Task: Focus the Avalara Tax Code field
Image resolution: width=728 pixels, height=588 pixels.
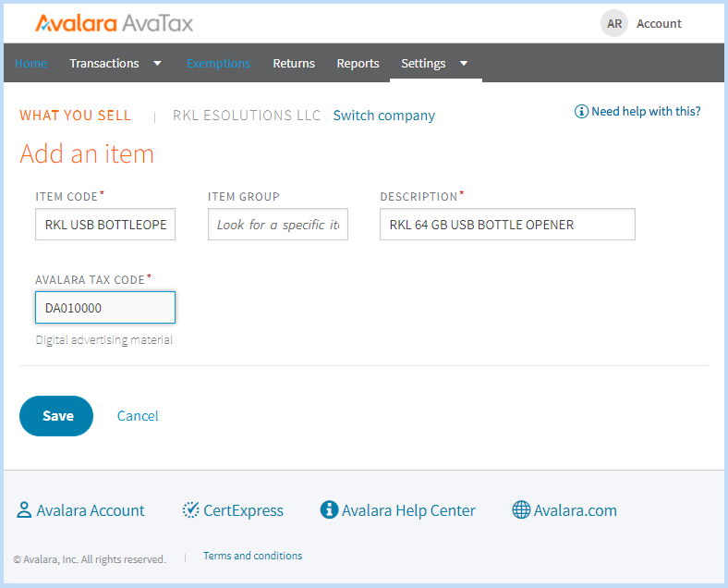Action: point(105,308)
